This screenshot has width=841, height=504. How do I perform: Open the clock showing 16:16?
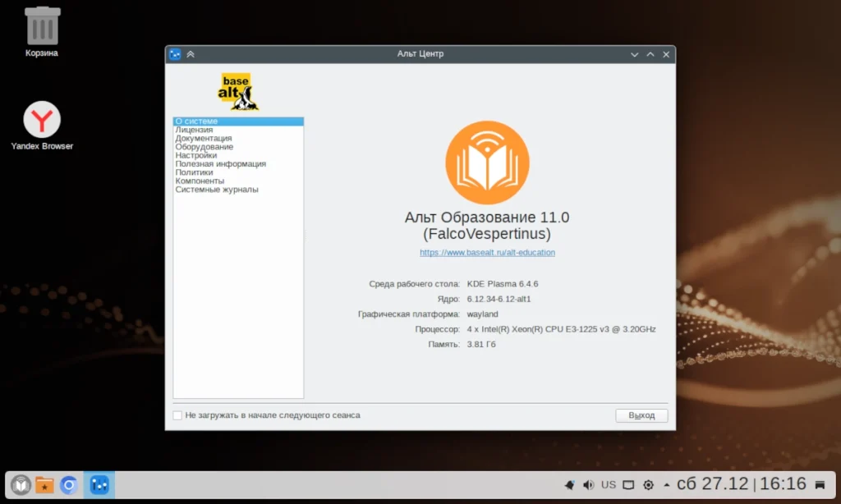pyautogui.click(x=783, y=483)
